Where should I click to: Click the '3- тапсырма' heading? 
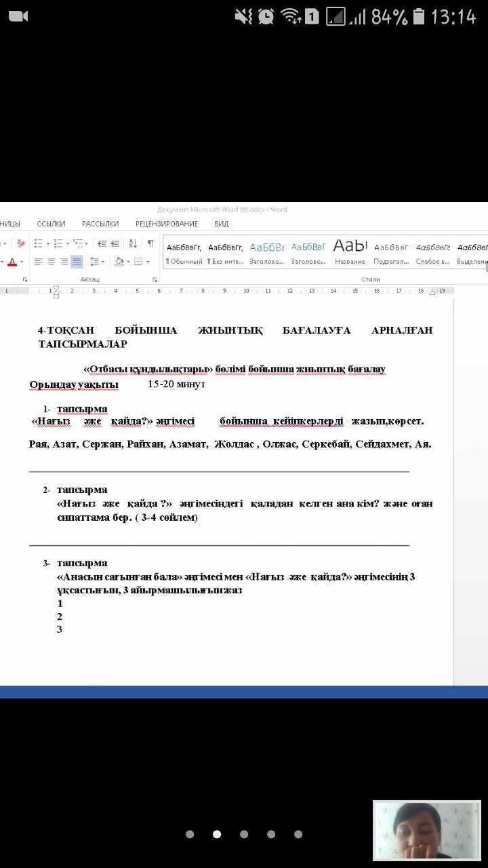tap(75, 563)
